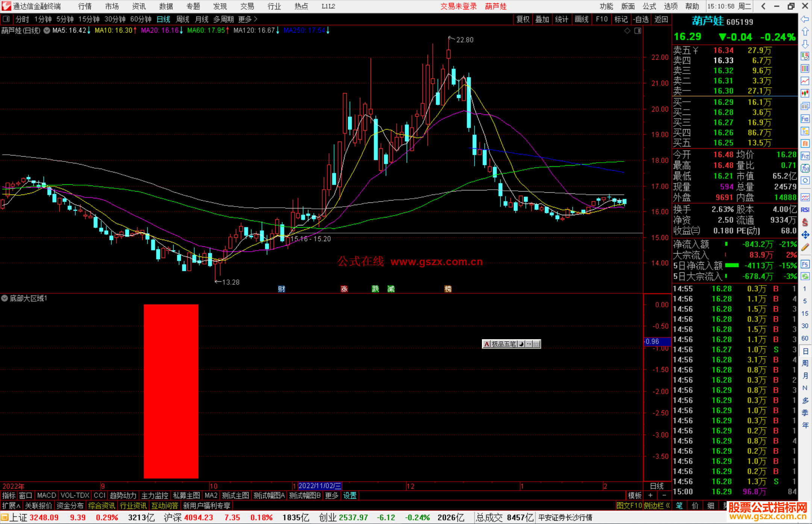The height and width of the screenshot is (524, 812).
Task: Open the RSI indicator sidebar icon
Action: click(x=805, y=210)
